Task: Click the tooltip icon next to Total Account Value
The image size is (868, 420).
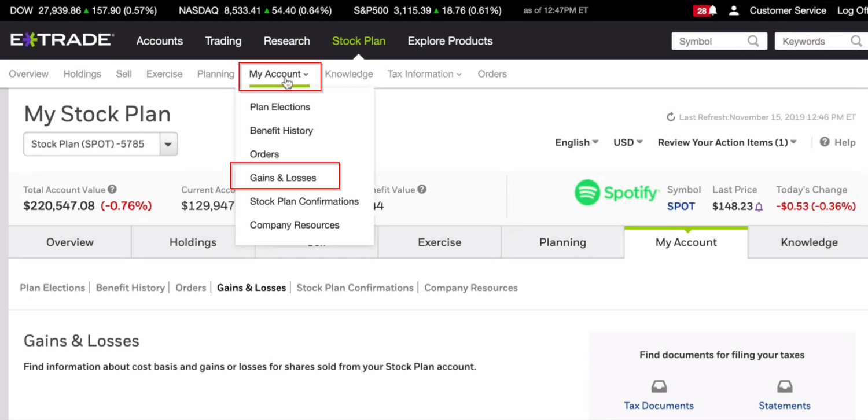Action: (x=112, y=189)
